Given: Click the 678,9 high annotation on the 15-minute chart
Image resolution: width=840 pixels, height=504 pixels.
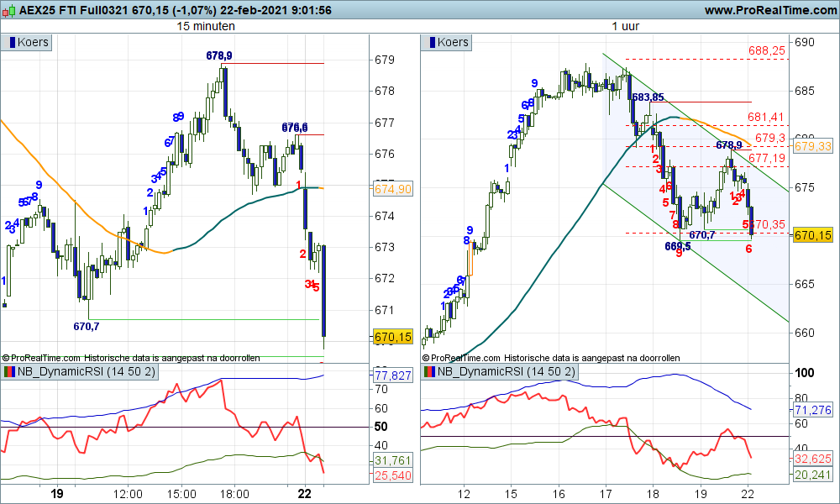Looking at the screenshot, I should [x=219, y=55].
